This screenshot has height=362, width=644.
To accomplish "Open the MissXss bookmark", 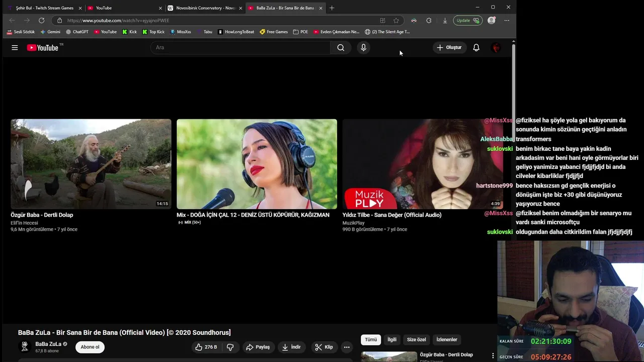I will coord(181,32).
